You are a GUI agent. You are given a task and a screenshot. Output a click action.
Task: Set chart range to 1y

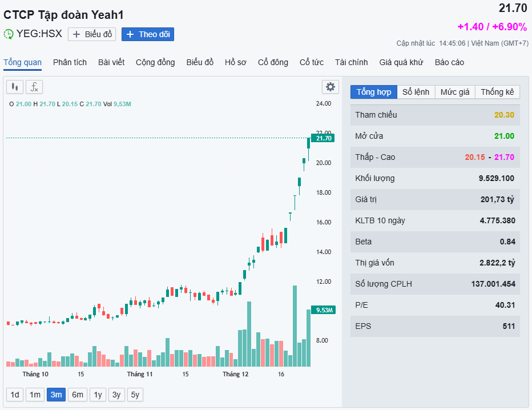[x=98, y=395]
